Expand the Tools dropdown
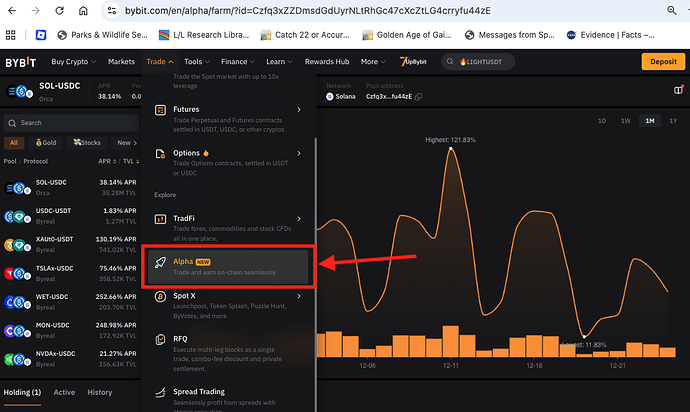Image resolution: width=690 pixels, height=412 pixels. tap(197, 62)
